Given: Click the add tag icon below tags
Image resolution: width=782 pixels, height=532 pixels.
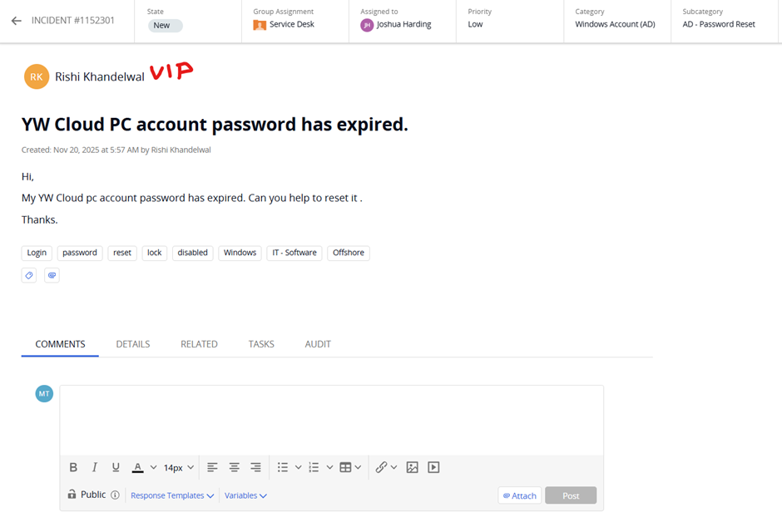Looking at the screenshot, I should click(29, 275).
